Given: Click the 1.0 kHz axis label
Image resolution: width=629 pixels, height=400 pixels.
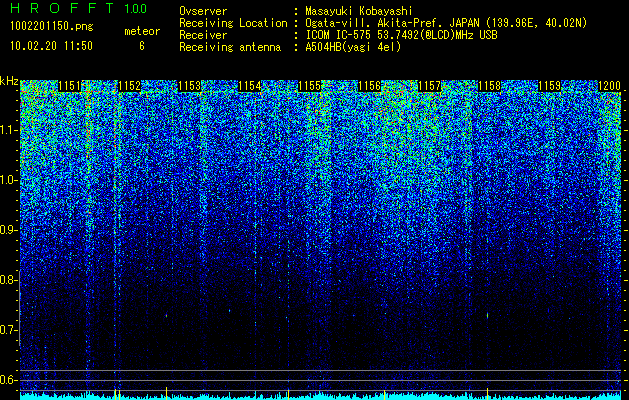Looking at the screenshot, I should (x=8, y=180).
